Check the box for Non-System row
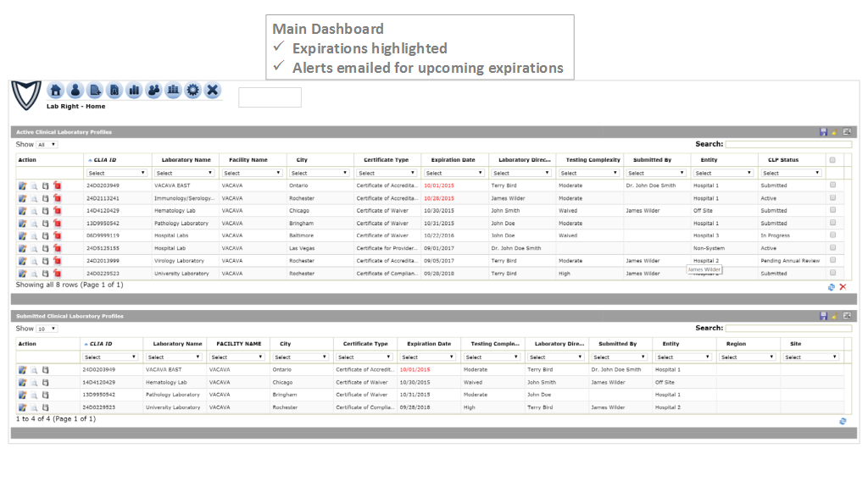The image size is (868, 487). click(x=832, y=247)
